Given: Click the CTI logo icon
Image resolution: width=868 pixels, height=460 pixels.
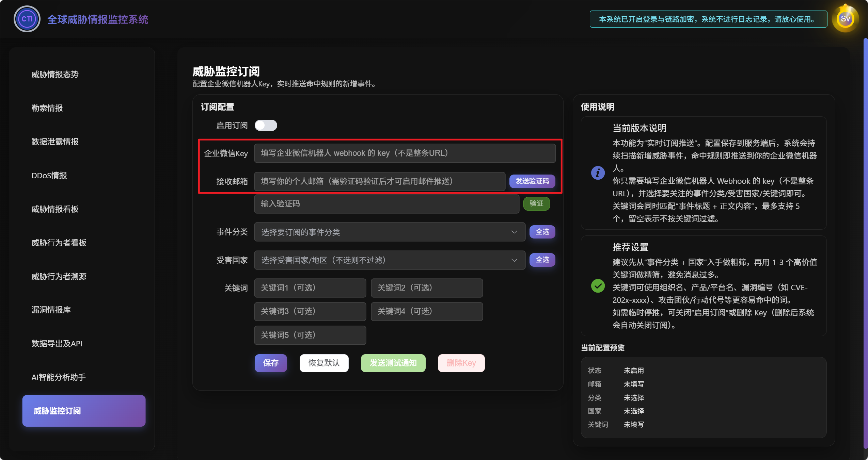Looking at the screenshot, I should pos(27,19).
